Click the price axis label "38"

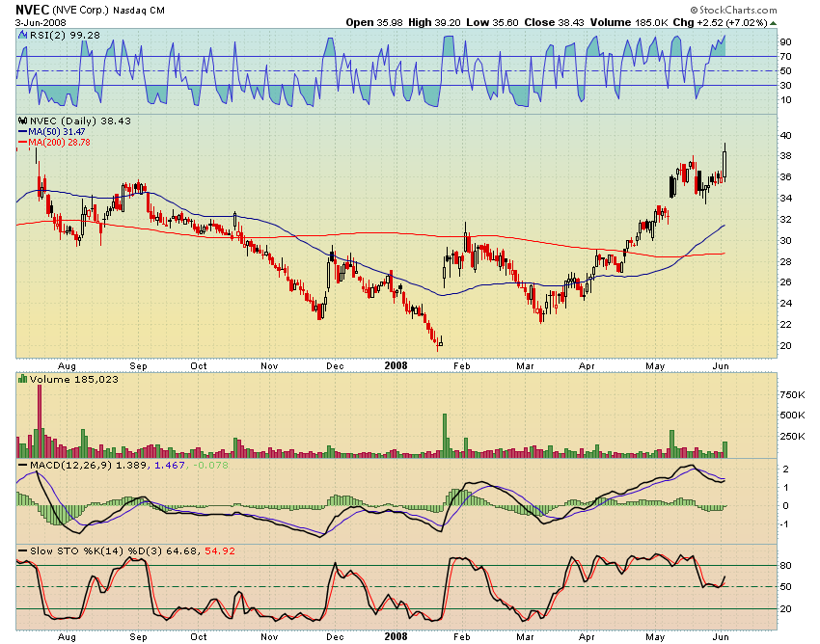785,156
